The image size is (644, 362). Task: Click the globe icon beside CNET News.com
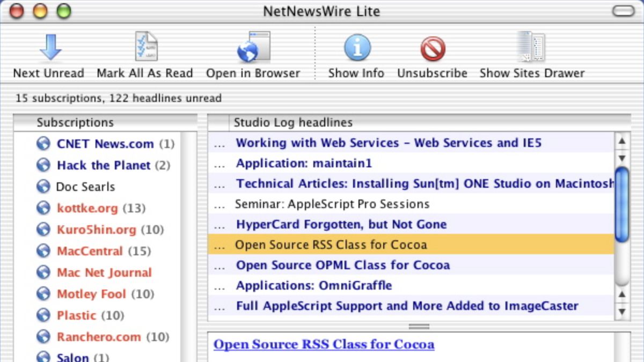coord(43,144)
